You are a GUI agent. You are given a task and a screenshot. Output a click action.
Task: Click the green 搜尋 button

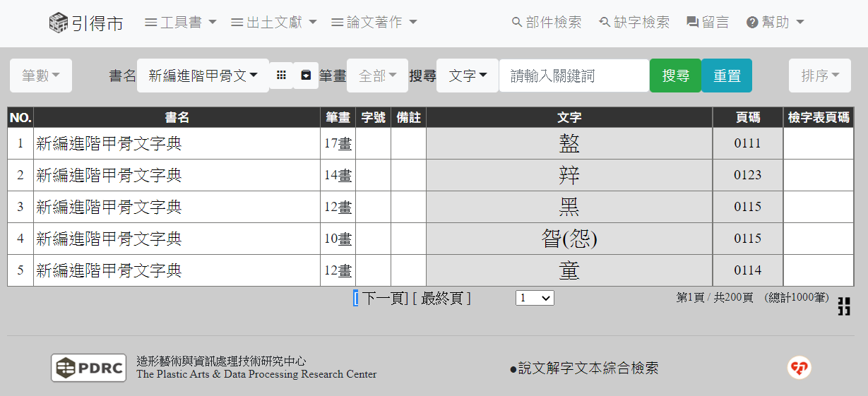pyautogui.click(x=675, y=76)
